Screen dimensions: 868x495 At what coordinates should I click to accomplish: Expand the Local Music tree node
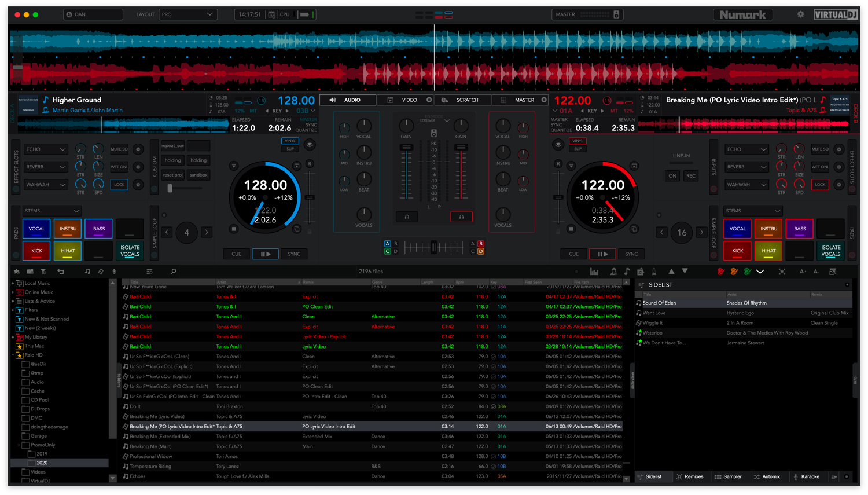(13, 283)
